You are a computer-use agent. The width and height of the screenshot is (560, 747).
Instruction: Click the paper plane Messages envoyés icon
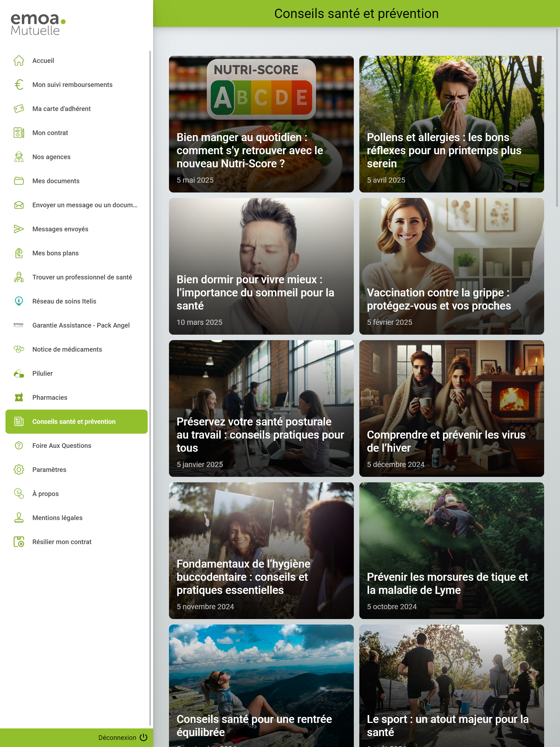[19, 229]
